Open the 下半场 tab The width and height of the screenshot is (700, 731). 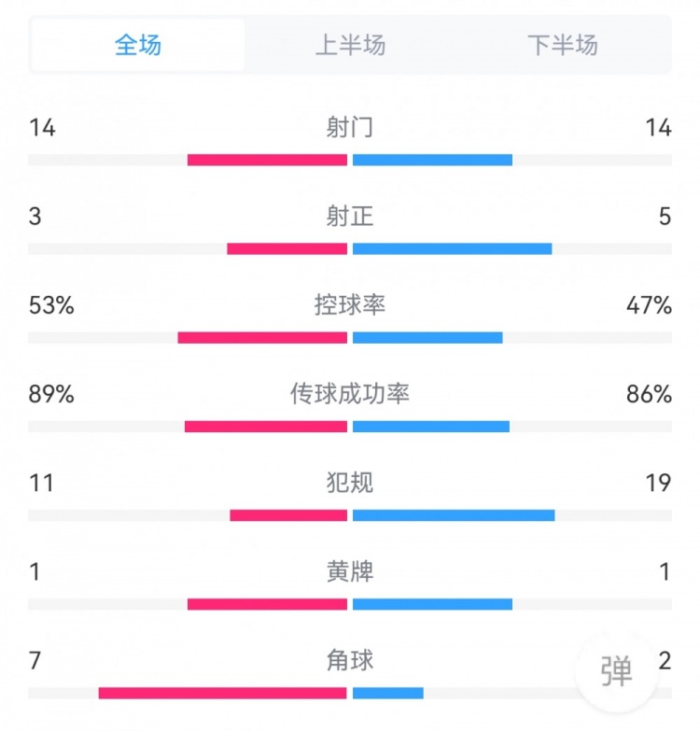[x=562, y=45]
